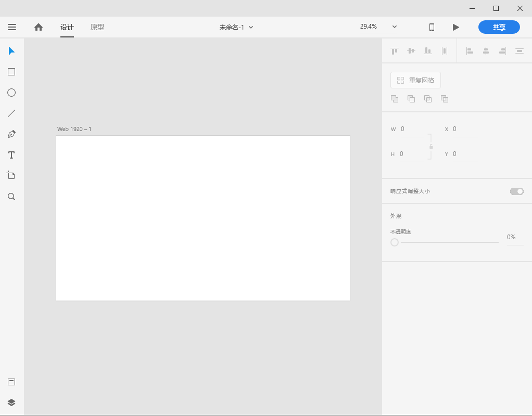The image size is (532, 416).
Task: Apply the Add boolean operation
Action: tap(395, 99)
